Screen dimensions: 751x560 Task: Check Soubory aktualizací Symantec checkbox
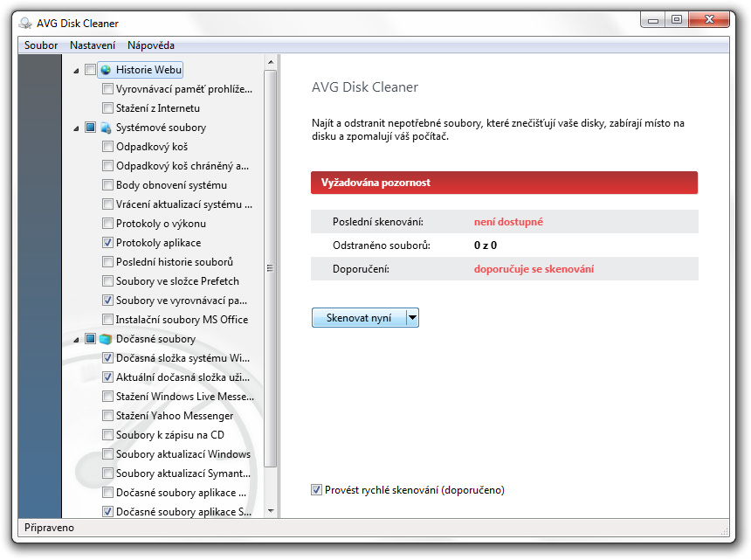click(107, 474)
